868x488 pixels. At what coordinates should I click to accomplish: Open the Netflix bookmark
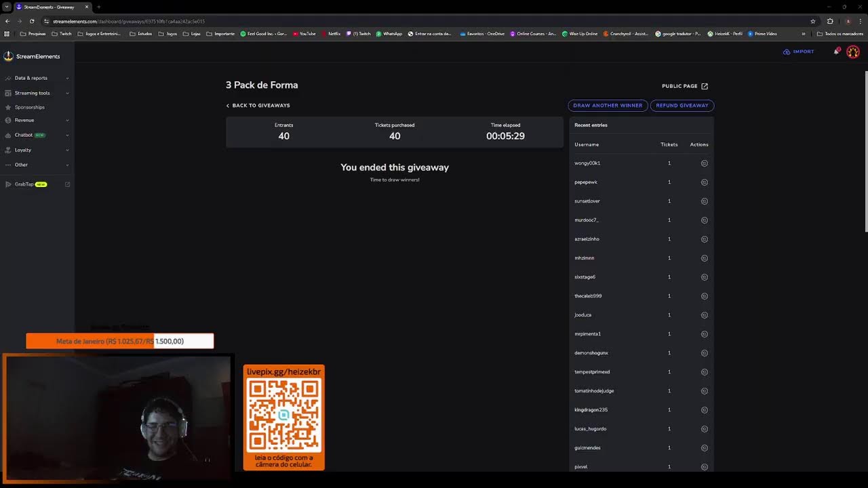tap(332, 33)
